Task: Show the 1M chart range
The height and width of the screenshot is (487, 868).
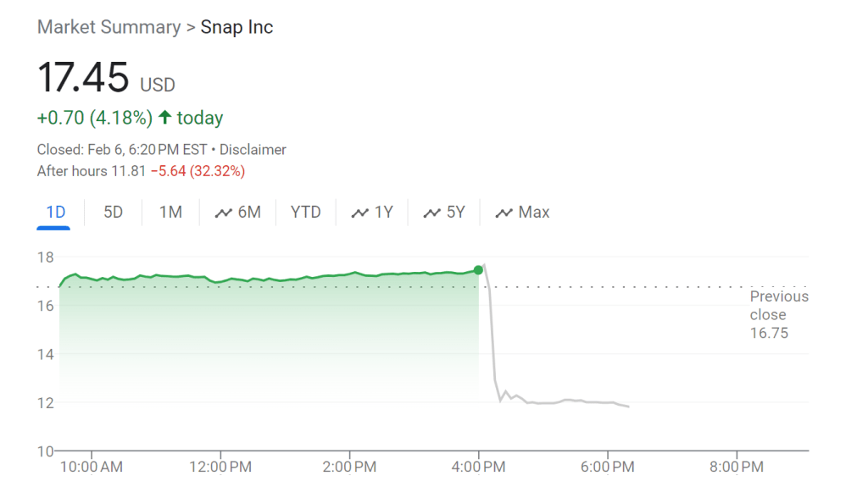Action: pos(170,213)
